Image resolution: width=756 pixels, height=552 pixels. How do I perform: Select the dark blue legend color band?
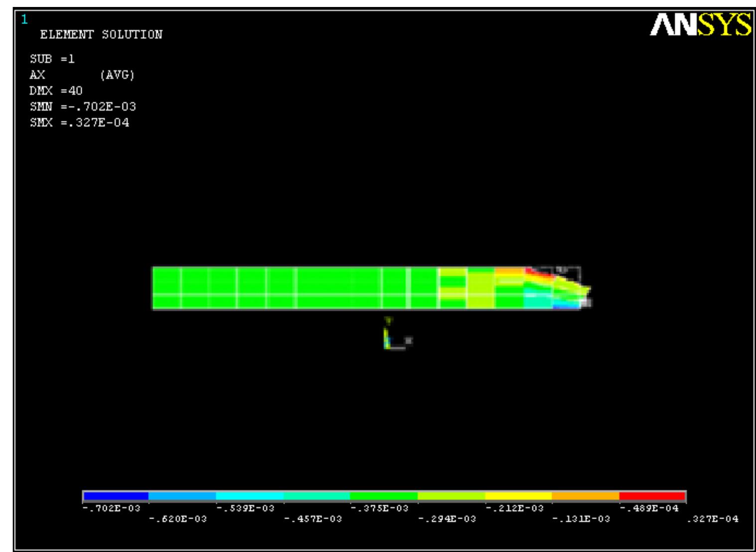(x=116, y=496)
